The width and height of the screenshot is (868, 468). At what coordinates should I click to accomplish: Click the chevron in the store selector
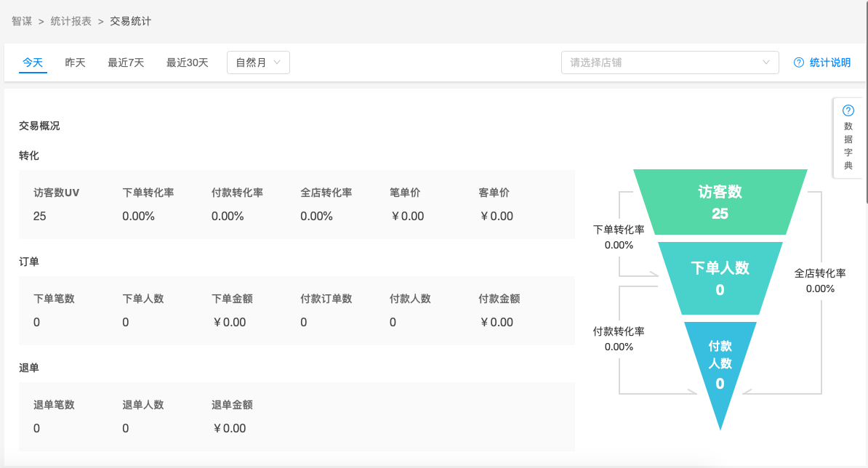pyautogui.click(x=766, y=62)
